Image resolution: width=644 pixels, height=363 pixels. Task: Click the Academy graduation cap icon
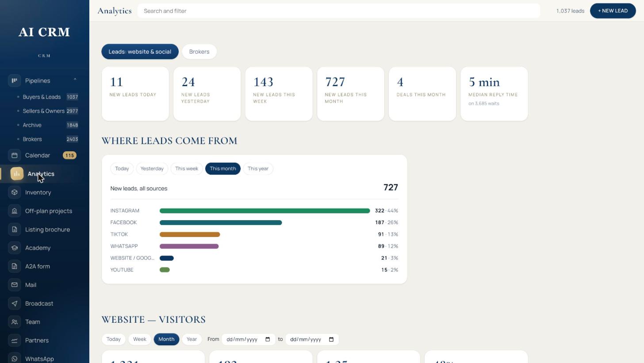(x=15, y=248)
